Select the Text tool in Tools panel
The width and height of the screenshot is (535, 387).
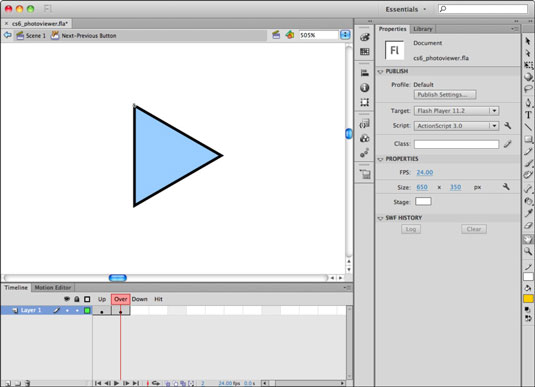528,115
